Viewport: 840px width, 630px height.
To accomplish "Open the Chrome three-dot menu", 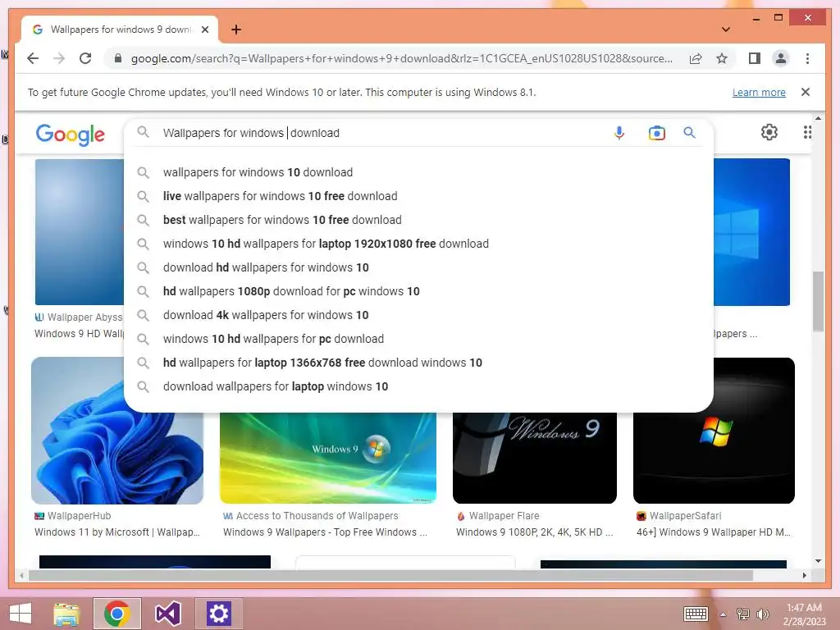I will click(807, 58).
